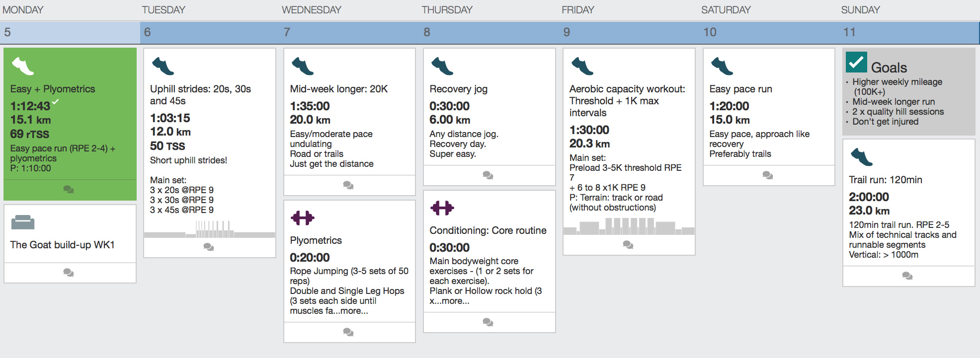The image size is (980, 358).
Task: Click dumbbell icon on Conditioning Core routine
Action: pos(442,208)
